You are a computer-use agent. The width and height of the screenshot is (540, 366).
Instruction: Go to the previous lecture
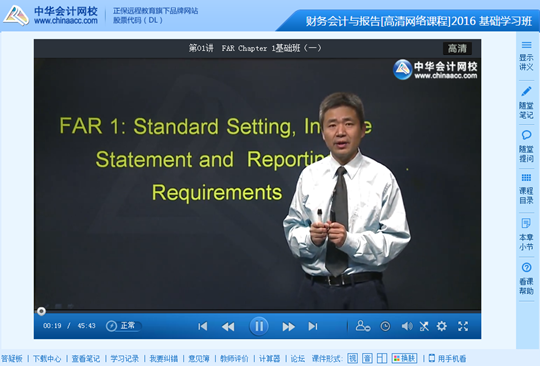click(203, 326)
